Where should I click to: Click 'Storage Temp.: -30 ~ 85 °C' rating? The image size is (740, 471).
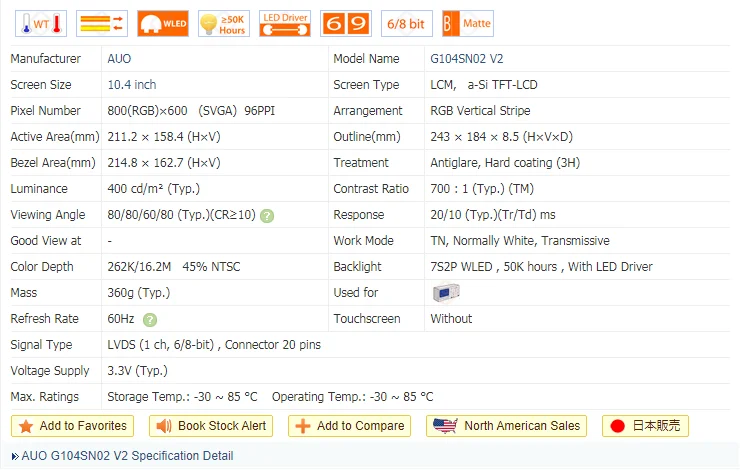[x=182, y=397]
